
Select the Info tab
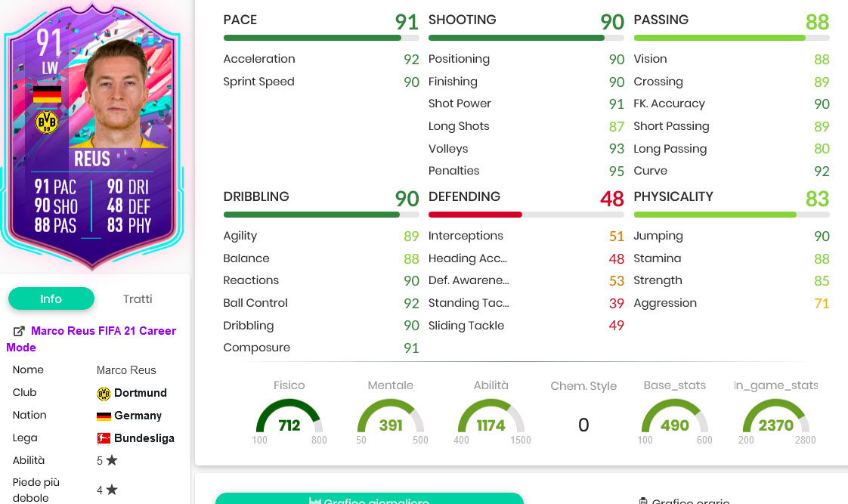pos(51,298)
